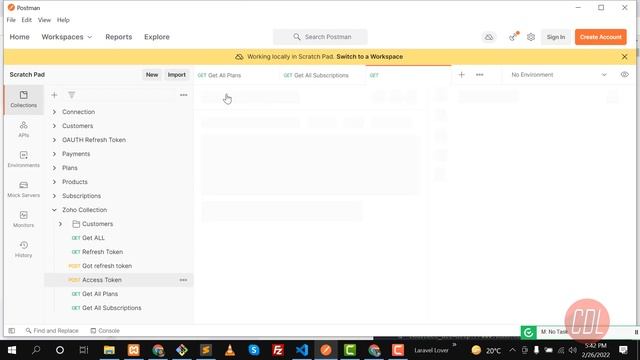The height and width of the screenshot is (360, 640).
Task: Open the APIs sidebar panel
Action: click(x=23, y=129)
